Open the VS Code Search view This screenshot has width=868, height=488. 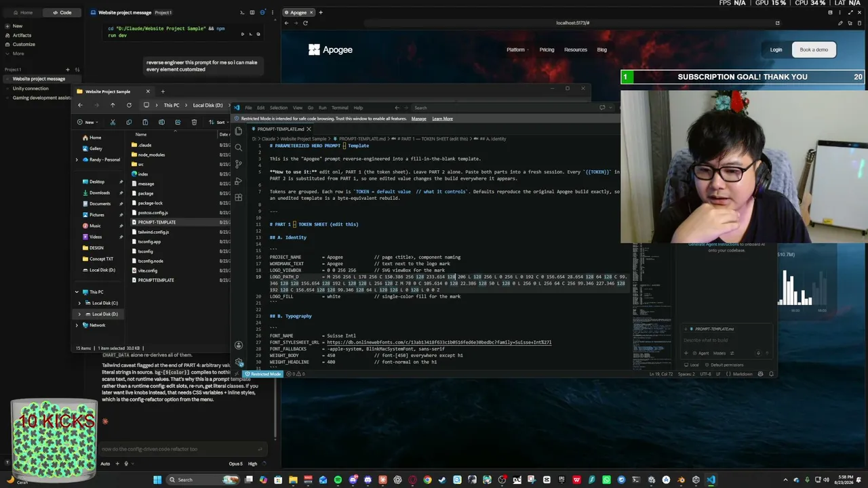[238, 147]
